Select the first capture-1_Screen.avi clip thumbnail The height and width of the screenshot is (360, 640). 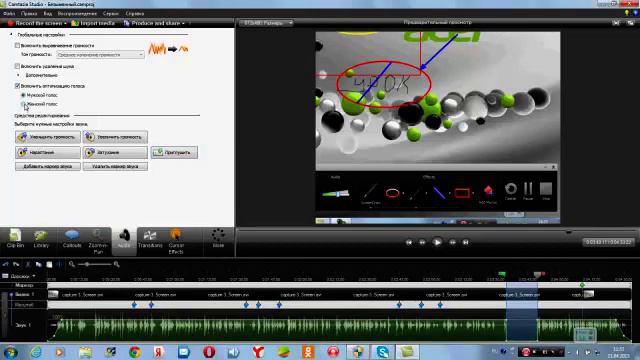click(53, 294)
